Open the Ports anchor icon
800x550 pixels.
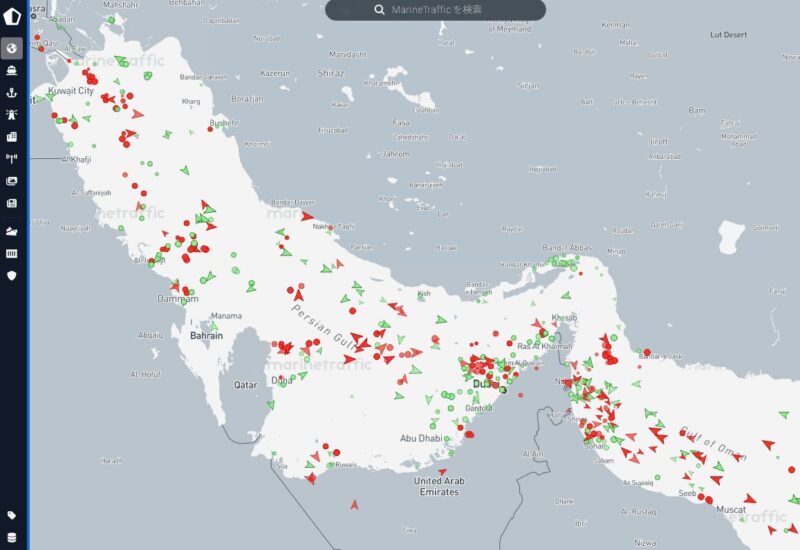click(13, 93)
